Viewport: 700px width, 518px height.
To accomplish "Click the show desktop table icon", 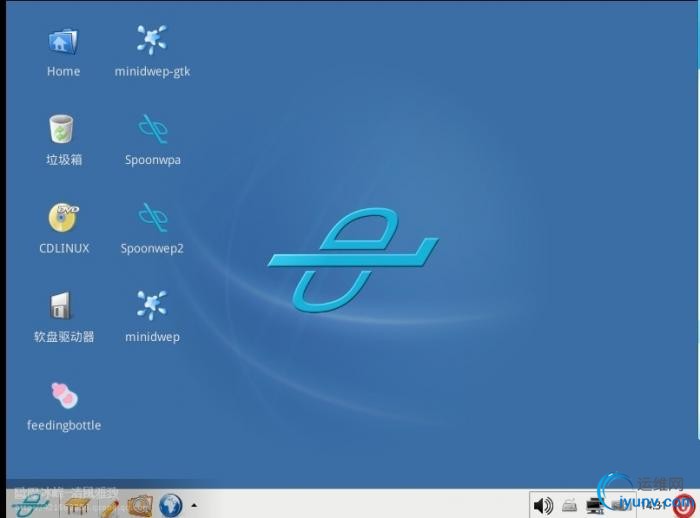I will (78, 506).
